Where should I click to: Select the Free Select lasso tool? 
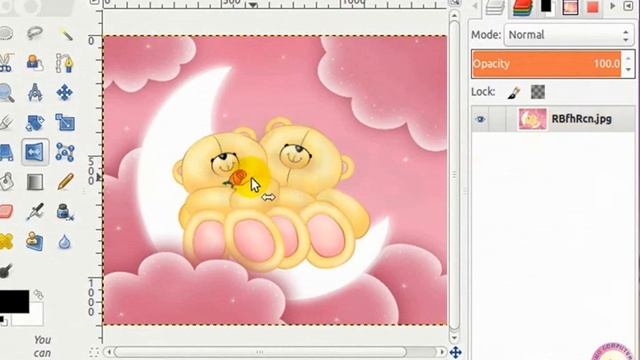point(35,33)
